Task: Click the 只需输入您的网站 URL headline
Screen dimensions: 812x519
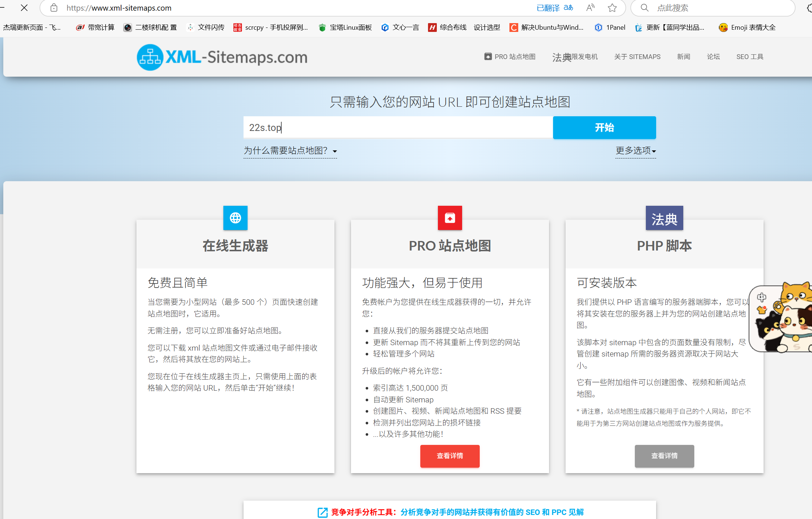Action: [450, 102]
